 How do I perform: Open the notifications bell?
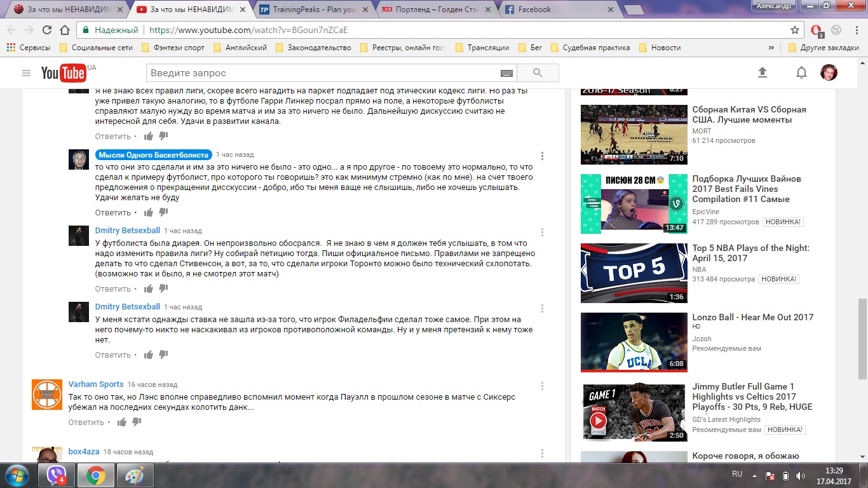coord(801,72)
